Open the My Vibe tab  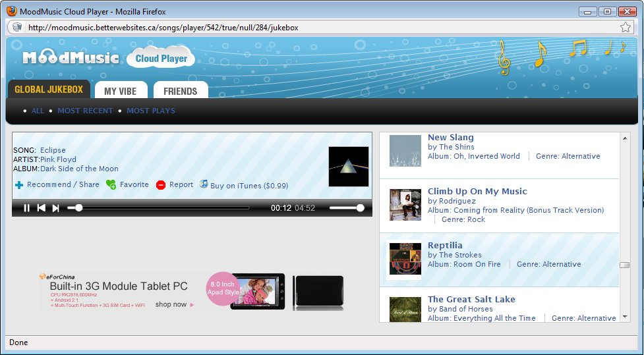[121, 91]
